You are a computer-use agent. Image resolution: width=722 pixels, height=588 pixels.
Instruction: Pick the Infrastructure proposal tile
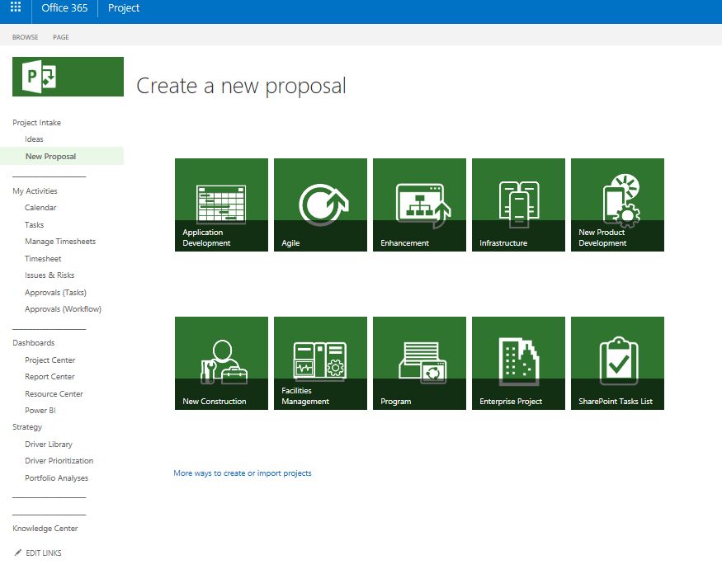tap(518, 205)
